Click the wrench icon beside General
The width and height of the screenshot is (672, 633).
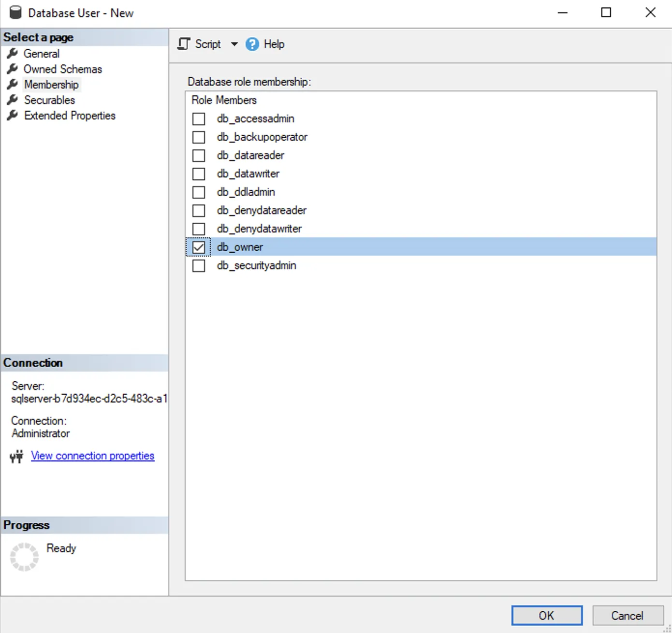13,53
